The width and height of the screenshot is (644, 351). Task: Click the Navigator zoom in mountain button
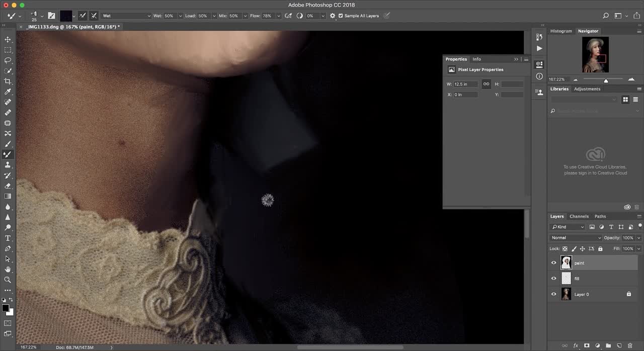click(x=631, y=79)
